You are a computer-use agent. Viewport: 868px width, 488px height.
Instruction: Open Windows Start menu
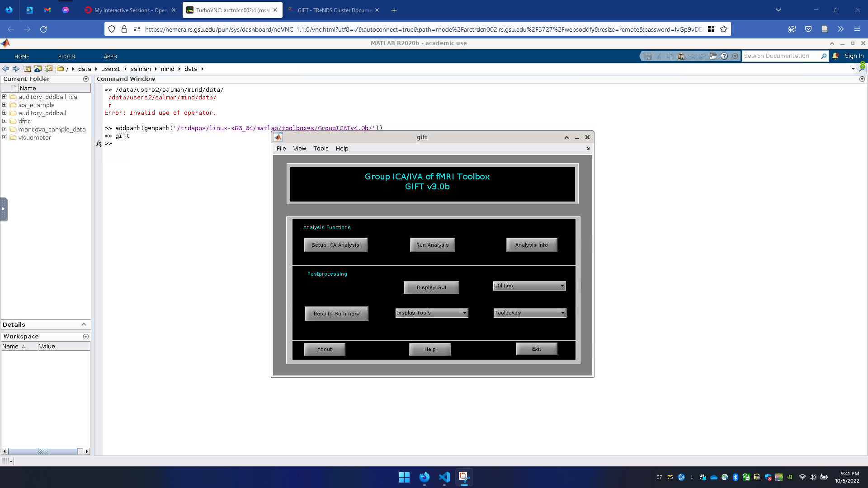point(404,477)
